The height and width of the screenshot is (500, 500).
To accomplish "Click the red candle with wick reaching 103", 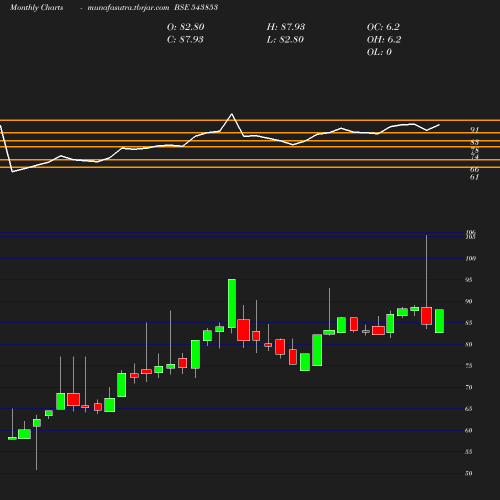I will pyautogui.click(x=426, y=316).
